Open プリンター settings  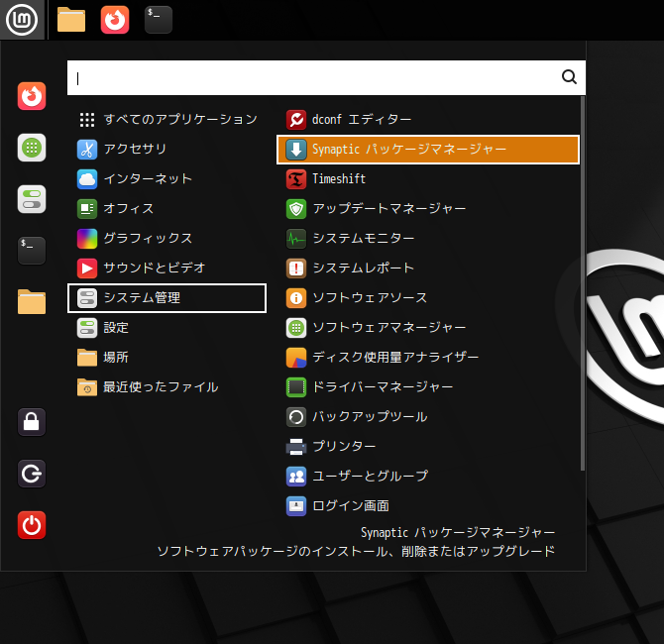tap(428, 447)
